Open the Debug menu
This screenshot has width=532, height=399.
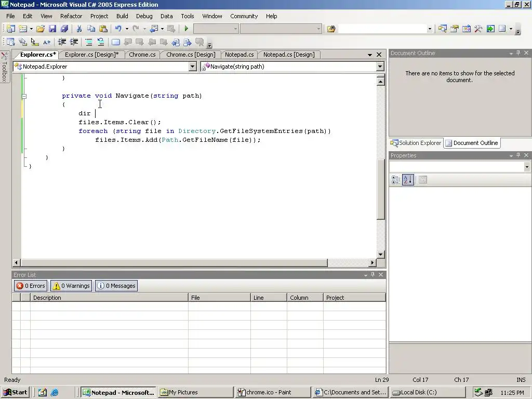144,16
